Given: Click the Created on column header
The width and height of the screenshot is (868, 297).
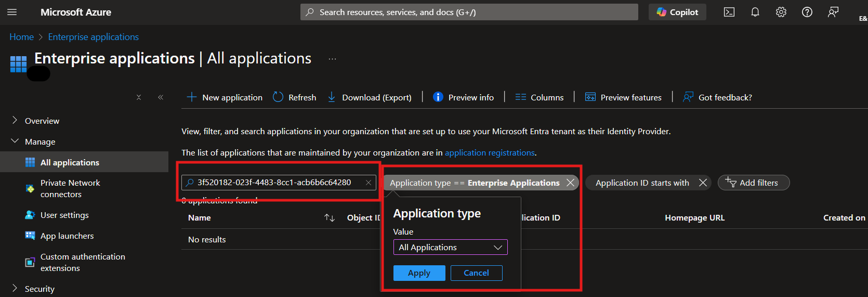Looking at the screenshot, I should pos(844,217).
